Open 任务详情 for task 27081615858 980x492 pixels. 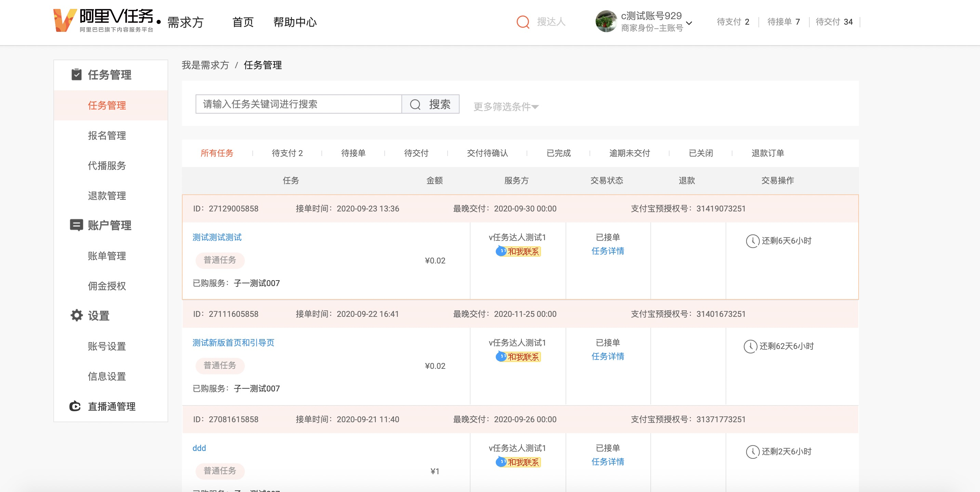[x=608, y=462]
